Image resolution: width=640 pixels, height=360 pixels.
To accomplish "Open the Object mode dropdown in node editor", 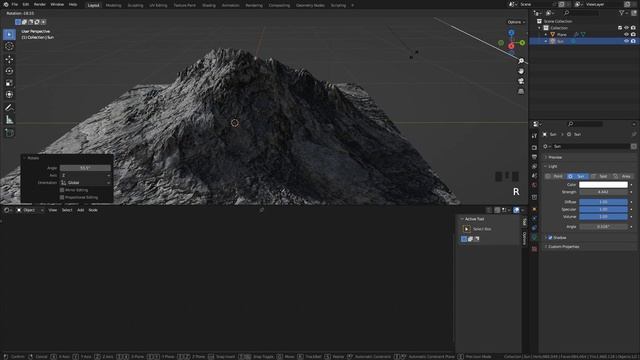I will 29,210.
